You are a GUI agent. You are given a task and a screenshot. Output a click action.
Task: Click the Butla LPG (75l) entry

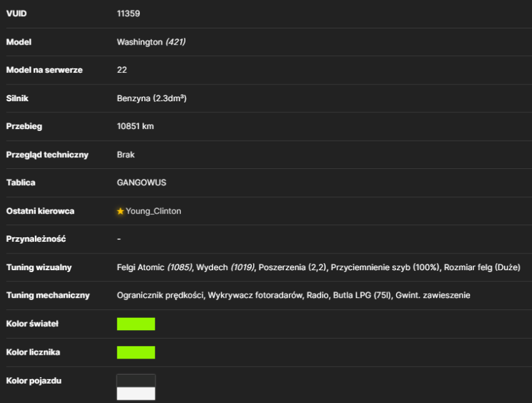pos(363,295)
